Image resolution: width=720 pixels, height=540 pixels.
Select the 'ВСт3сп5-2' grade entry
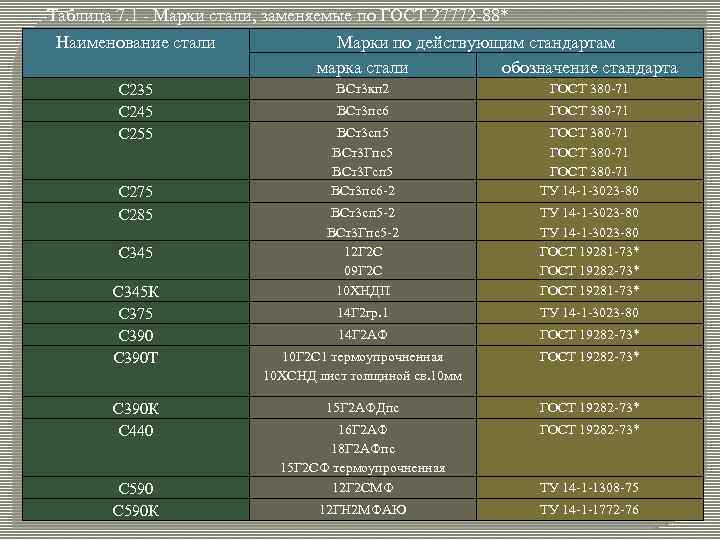pyautogui.click(x=363, y=213)
